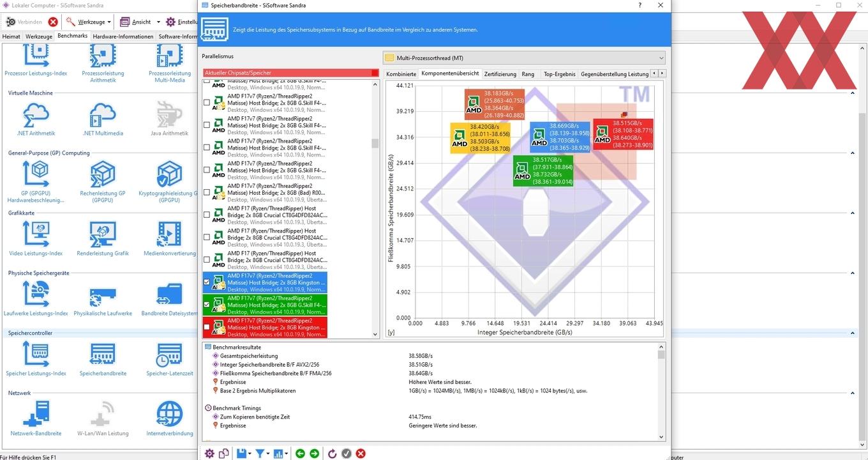Click the chart type icon
Viewport: 868px width, 460px height.
pos(278,454)
